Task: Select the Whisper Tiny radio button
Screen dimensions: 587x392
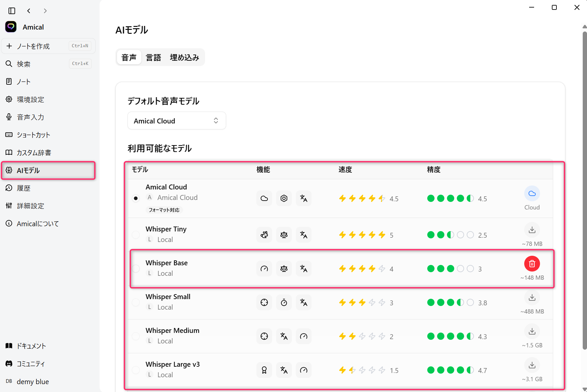Action: click(x=136, y=235)
